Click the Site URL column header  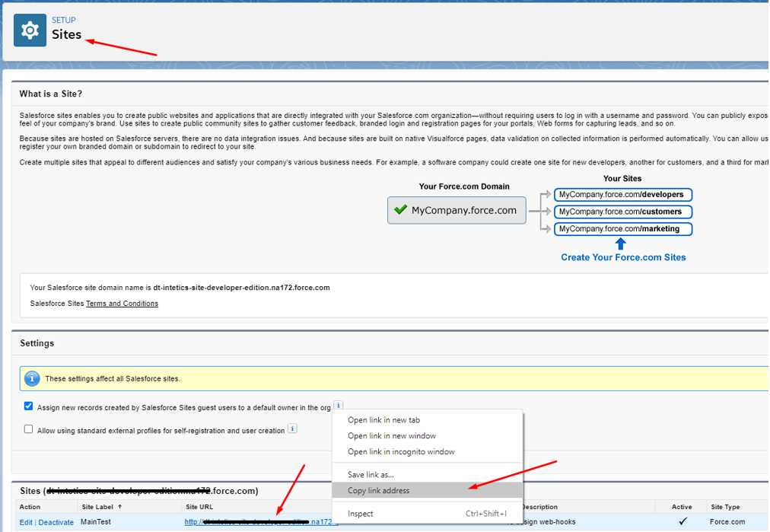pyautogui.click(x=199, y=506)
